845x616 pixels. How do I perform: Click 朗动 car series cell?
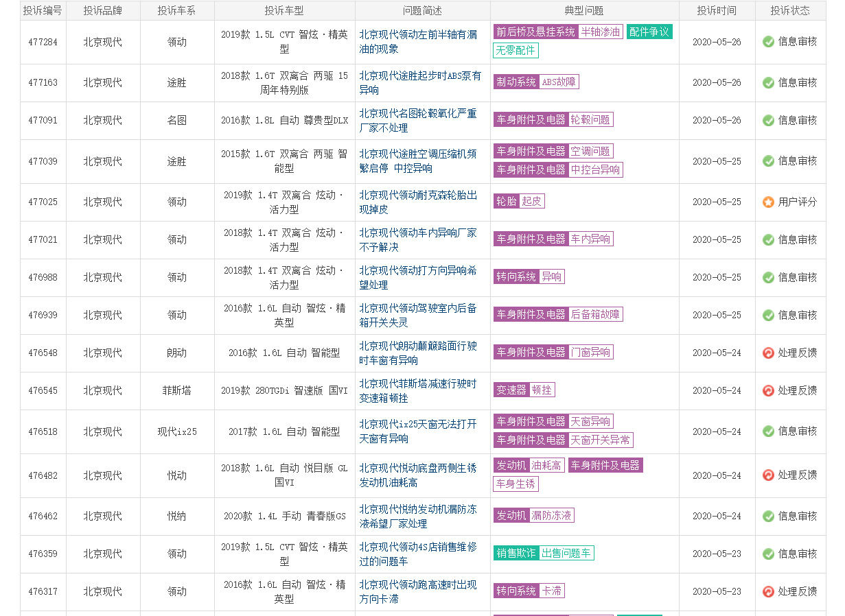(x=177, y=353)
